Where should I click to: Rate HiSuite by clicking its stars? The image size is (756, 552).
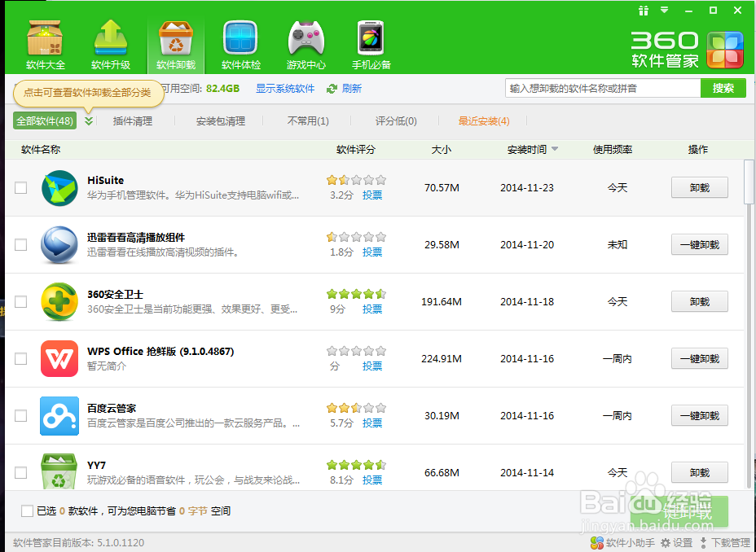pos(356,179)
